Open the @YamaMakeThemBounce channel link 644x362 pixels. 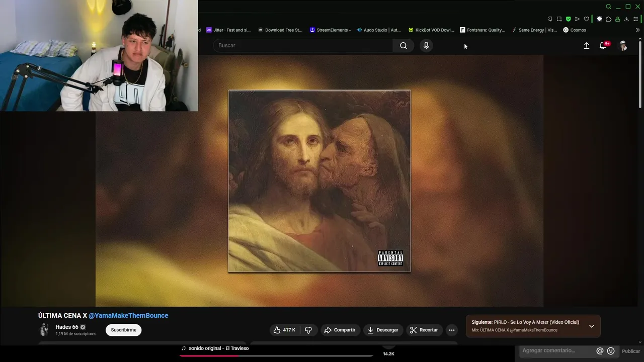[x=128, y=315]
